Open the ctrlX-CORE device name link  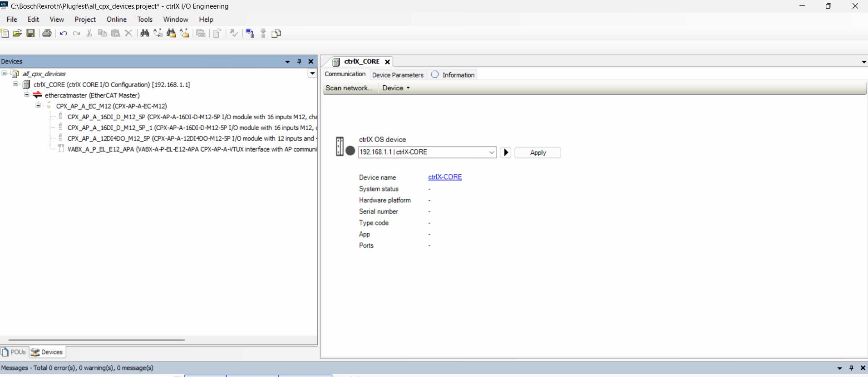tap(445, 177)
